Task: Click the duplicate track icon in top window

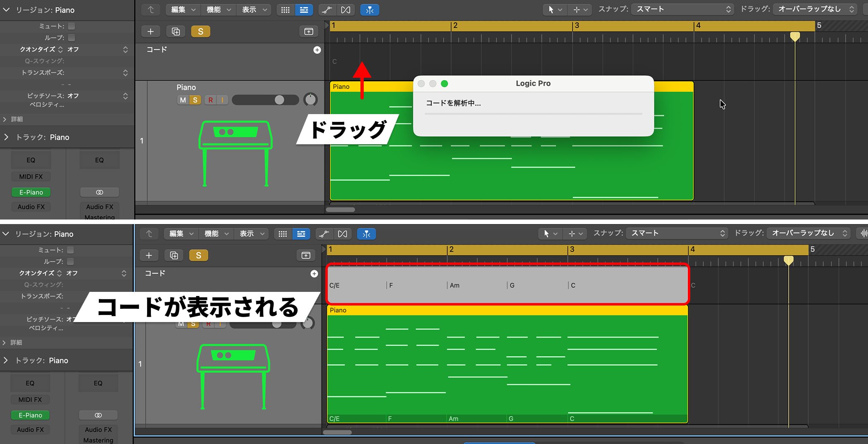Action: [176, 31]
